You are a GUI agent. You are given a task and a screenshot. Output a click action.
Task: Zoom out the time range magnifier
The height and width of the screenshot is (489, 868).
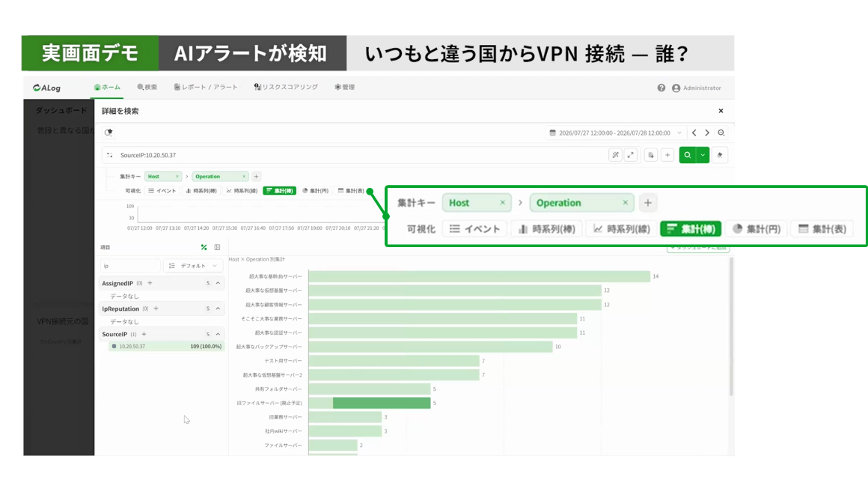click(721, 133)
